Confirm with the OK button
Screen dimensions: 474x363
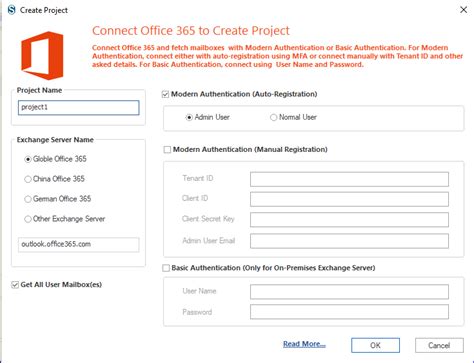(x=375, y=345)
